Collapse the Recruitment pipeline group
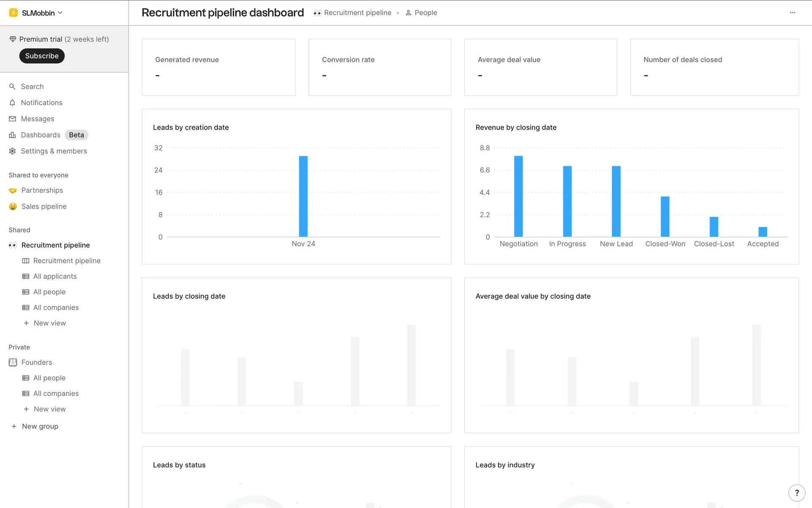The height and width of the screenshot is (508, 812). pos(55,245)
